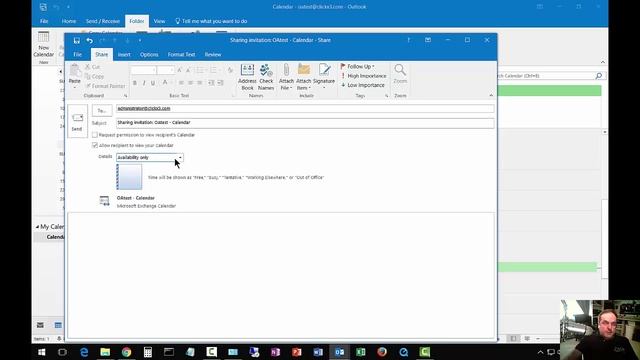Click the message body area

[x=281, y=275]
